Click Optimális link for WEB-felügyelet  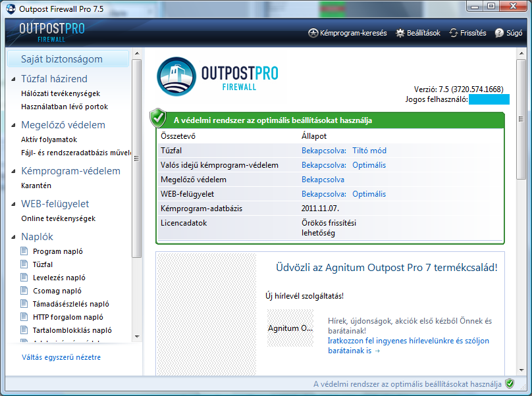[369, 194]
